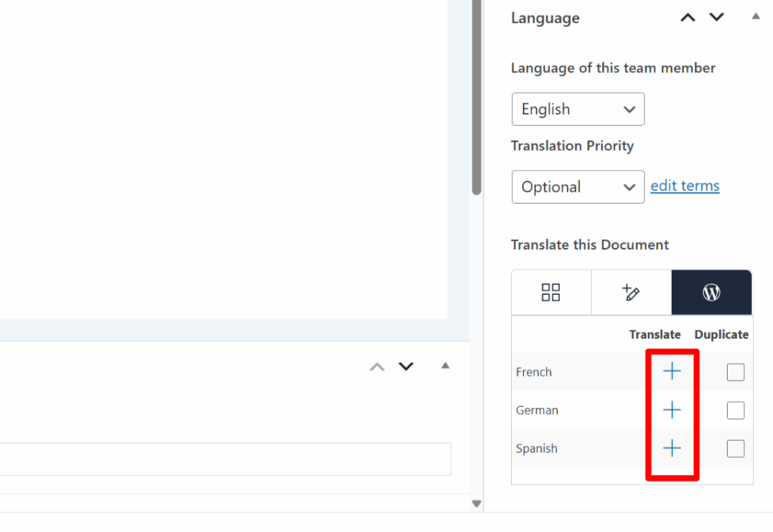Select the grid layout icon in Translate this Document
This screenshot has width=773, height=532.
(550, 291)
